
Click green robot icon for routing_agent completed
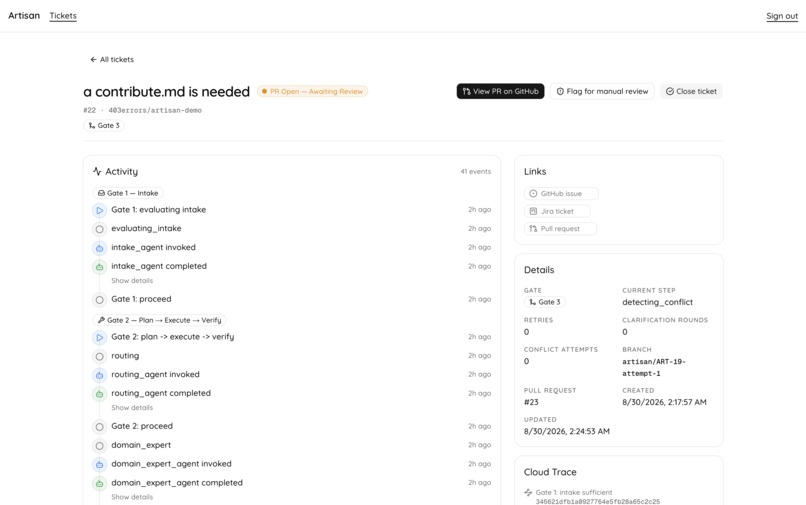(x=100, y=393)
